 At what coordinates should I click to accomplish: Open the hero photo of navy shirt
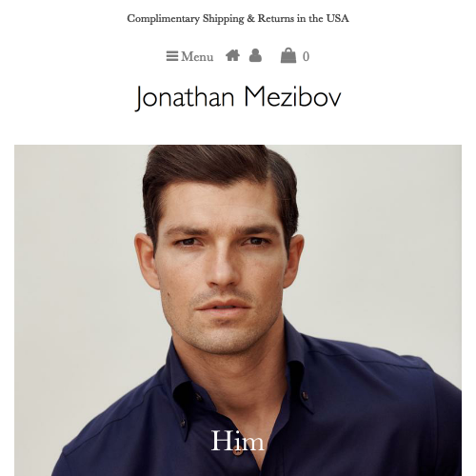[x=238, y=310]
